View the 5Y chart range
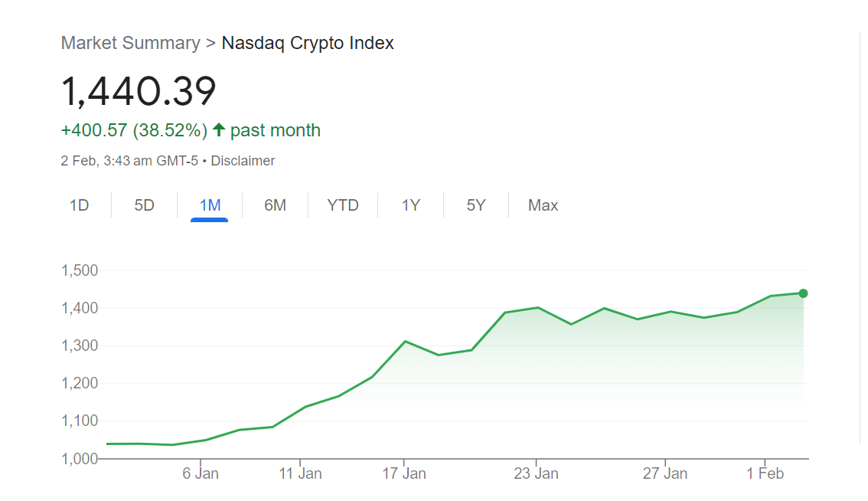Image resolution: width=868 pixels, height=501 pixels. [x=476, y=205]
